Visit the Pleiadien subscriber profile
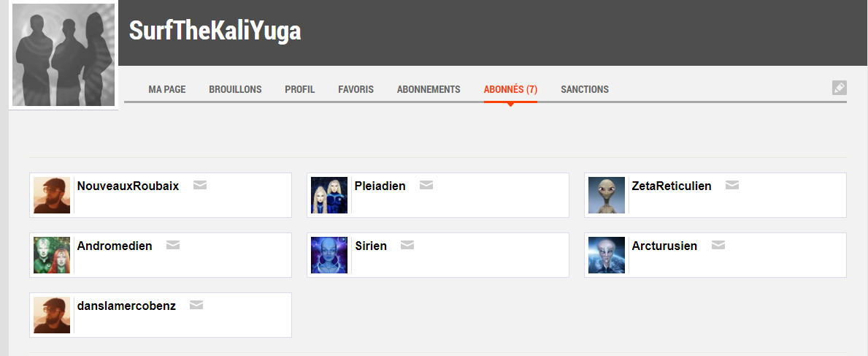 tap(380, 186)
